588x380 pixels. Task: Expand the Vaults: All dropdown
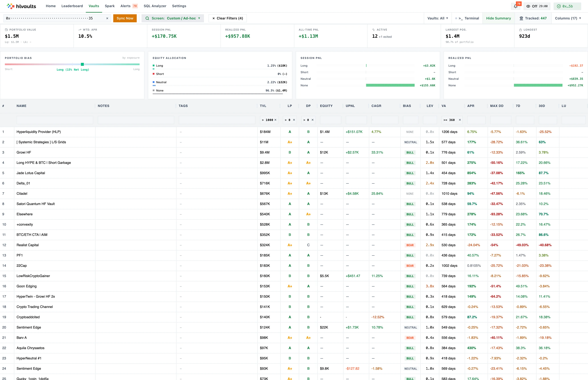[x=438, y=18]
